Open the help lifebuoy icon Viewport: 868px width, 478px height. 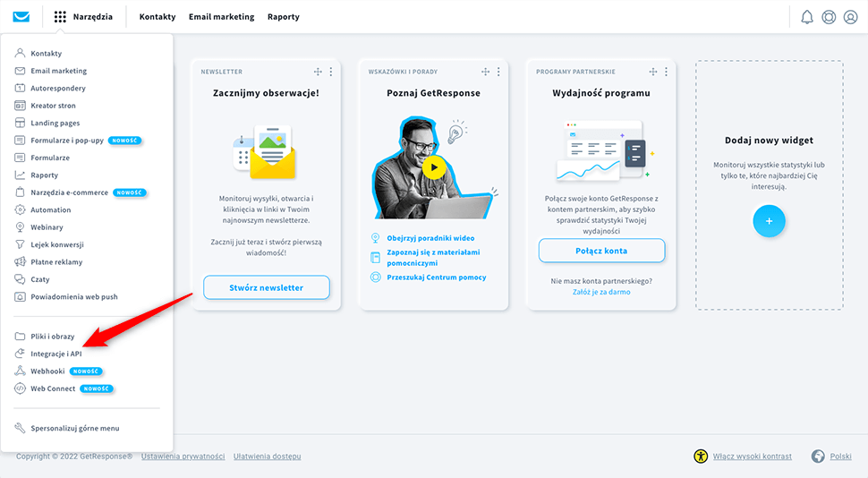[x=829, y=17]
